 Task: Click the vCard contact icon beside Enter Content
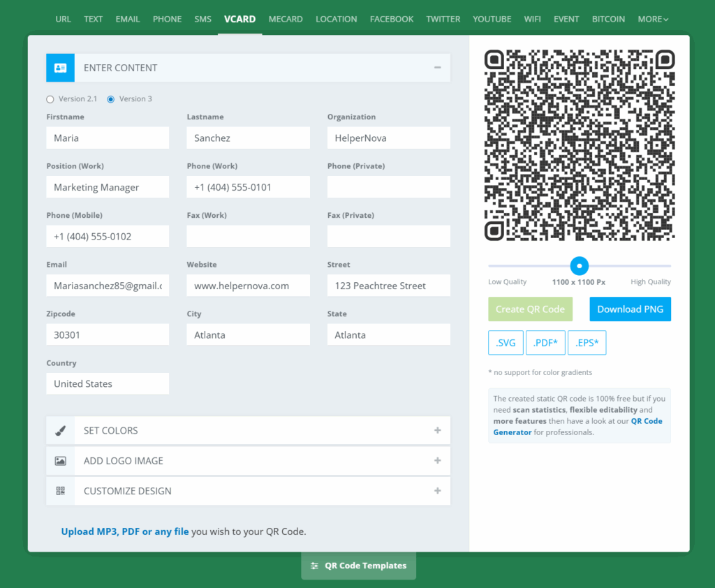coord(60,68)
